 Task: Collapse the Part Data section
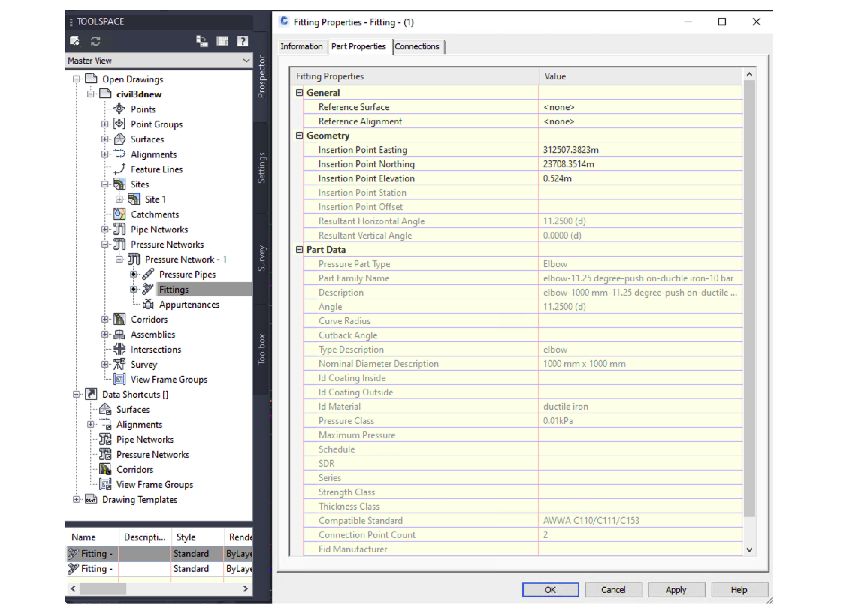(299, 249)
